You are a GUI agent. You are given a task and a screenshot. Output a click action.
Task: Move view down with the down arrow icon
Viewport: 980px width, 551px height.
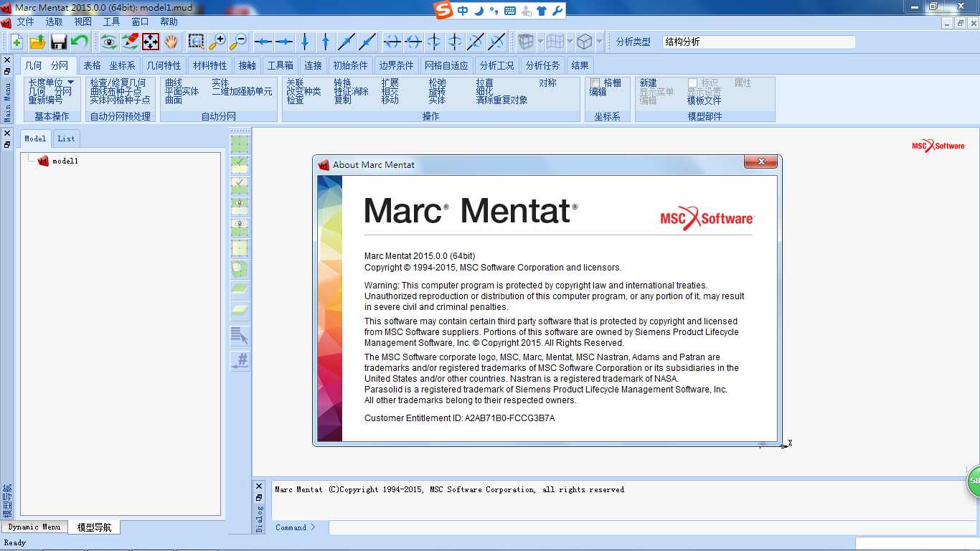(x=305, y=42)
